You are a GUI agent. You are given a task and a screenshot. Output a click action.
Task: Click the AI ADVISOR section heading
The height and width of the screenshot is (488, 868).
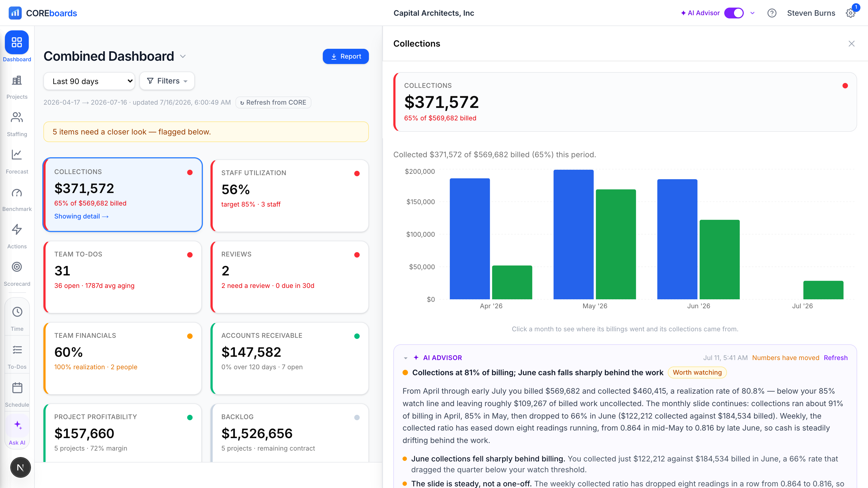click(442, 358)
